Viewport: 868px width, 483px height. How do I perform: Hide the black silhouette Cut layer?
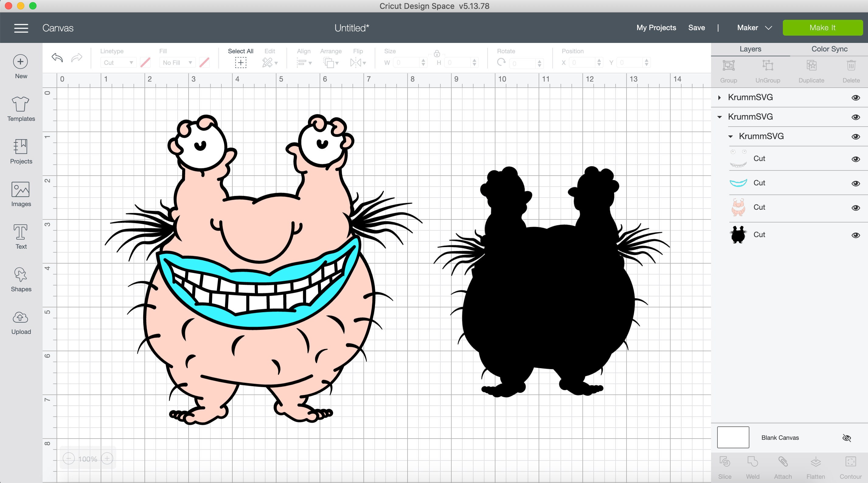tap(856, 235)
